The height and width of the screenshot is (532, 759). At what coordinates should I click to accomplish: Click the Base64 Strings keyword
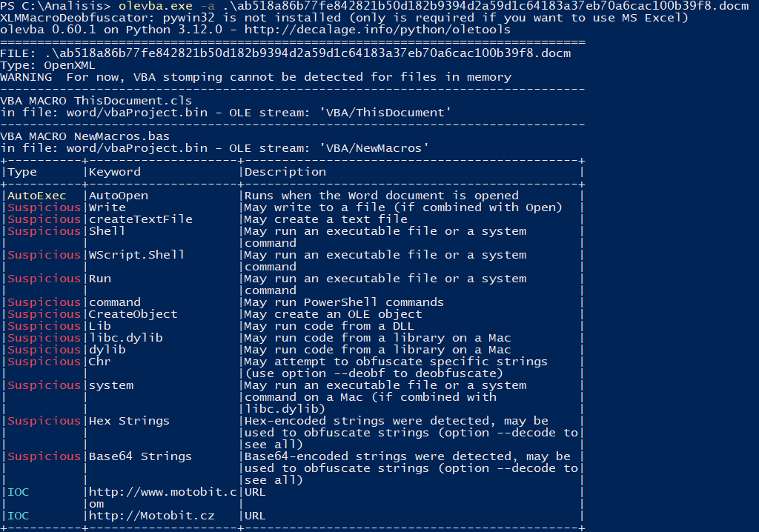[x=141, y=456]
